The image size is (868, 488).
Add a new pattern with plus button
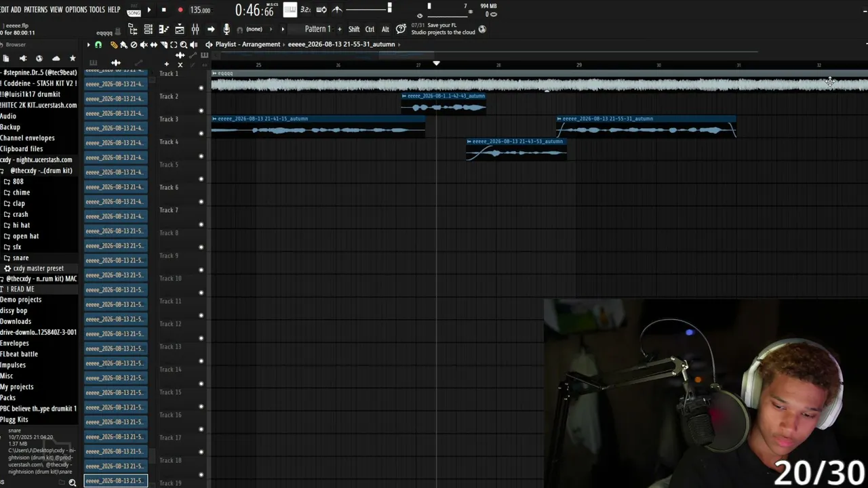[x=340, y=29]
